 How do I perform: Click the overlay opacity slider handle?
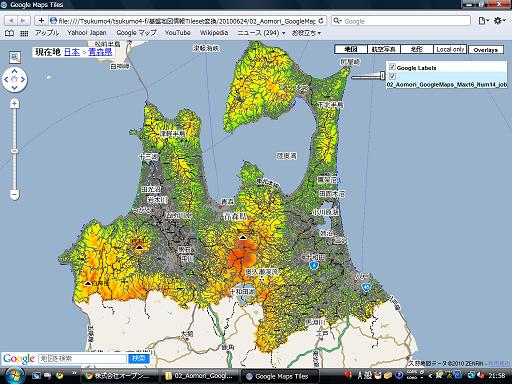point(383,76)
